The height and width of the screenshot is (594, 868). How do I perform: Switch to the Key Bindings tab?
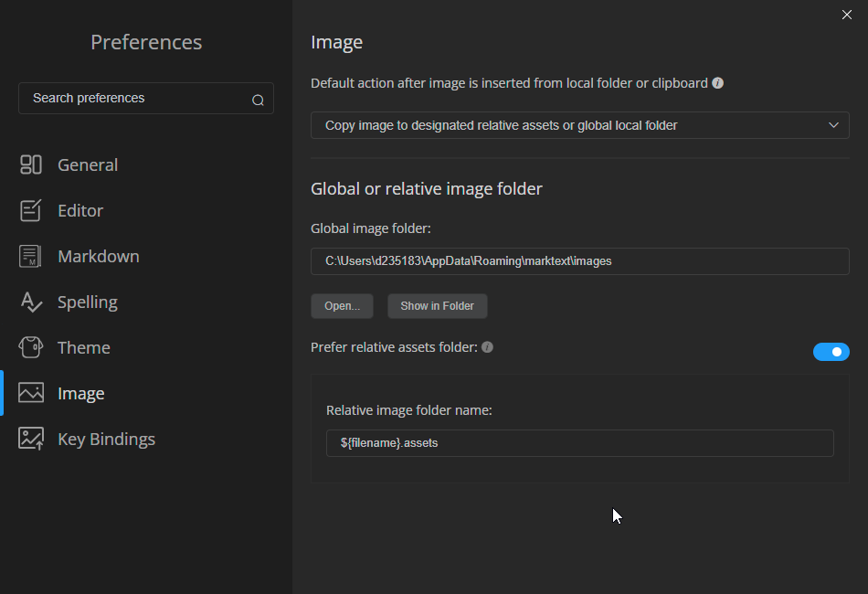pos(107,439)
